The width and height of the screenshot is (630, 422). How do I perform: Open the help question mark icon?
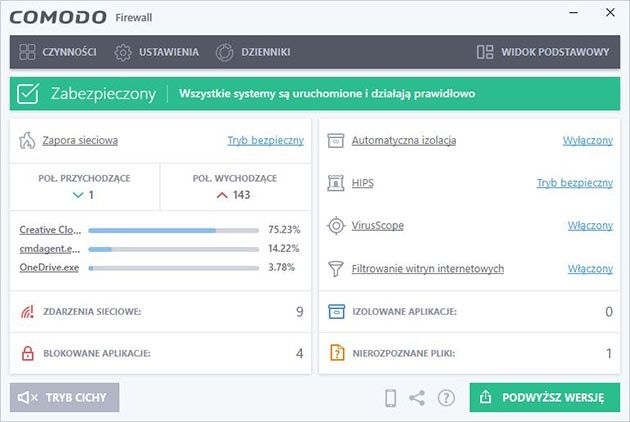tap(446, 398)
